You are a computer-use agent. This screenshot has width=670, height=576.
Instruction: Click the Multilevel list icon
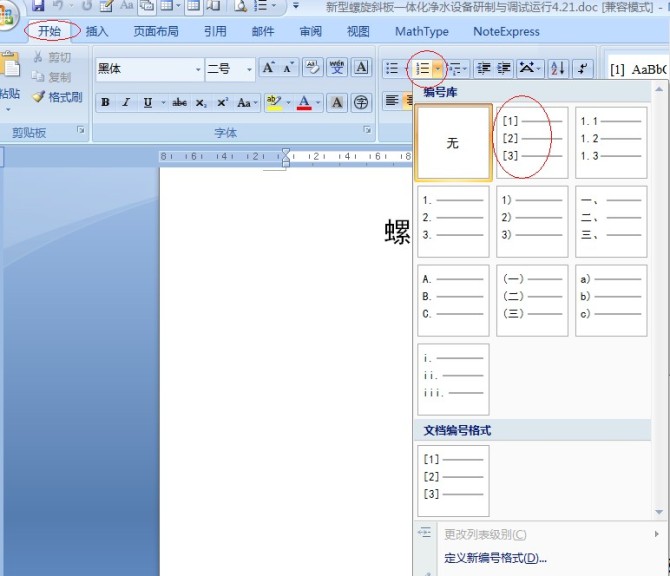point(457,68)
